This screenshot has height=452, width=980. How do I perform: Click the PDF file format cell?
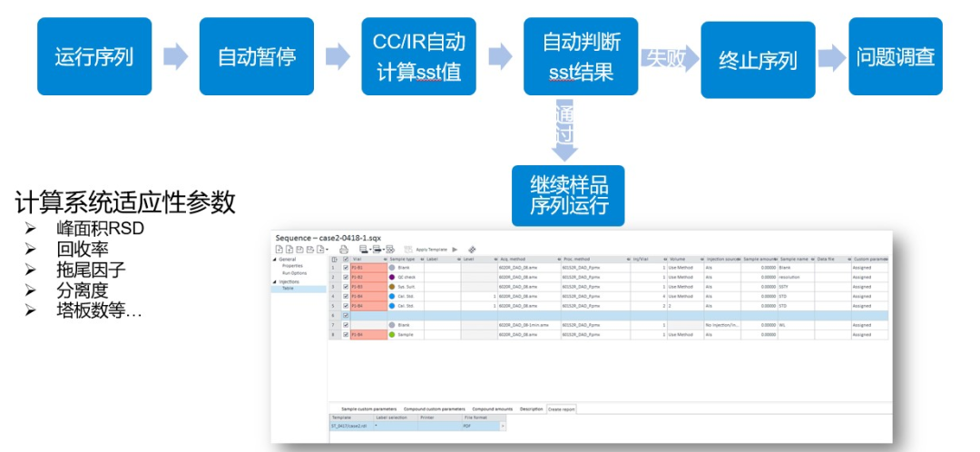[480, 426]
